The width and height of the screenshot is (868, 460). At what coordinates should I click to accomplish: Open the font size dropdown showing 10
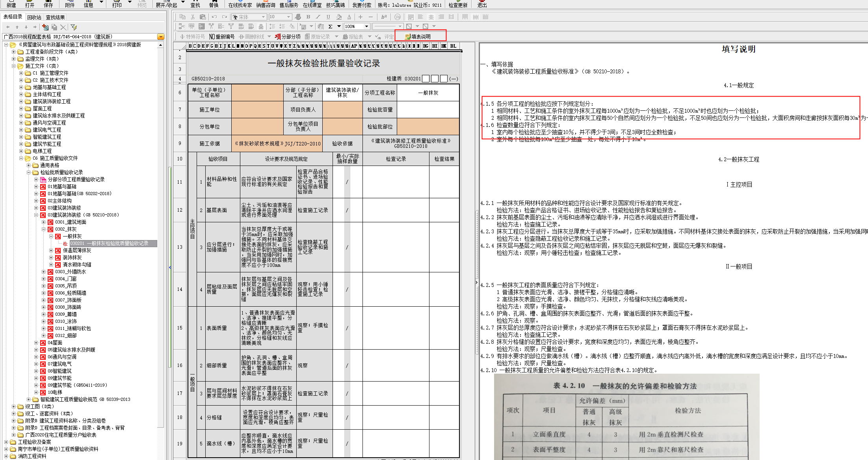289,17
